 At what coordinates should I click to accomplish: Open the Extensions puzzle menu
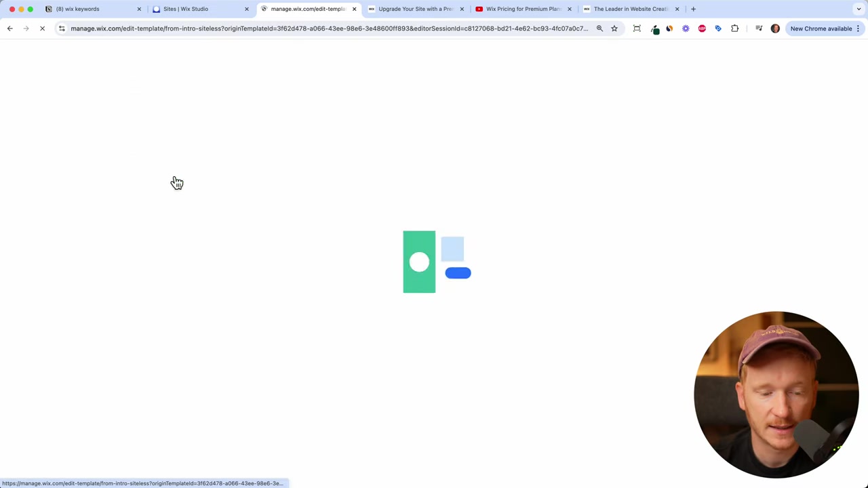(734, 28)
